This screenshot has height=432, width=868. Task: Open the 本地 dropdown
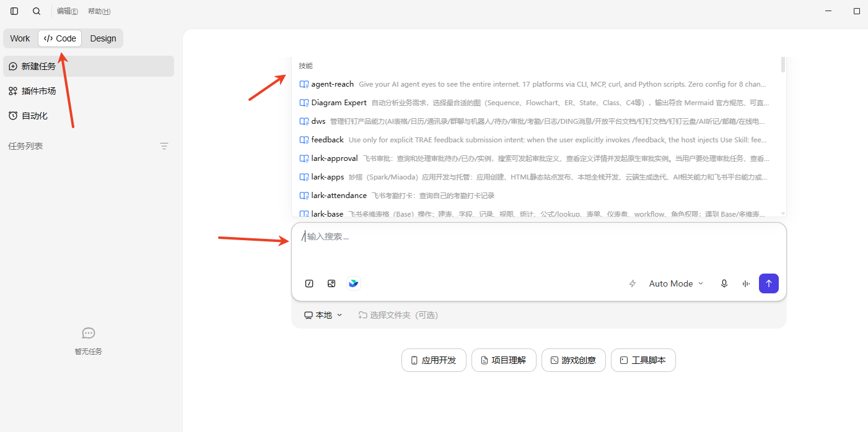point(323,315)
